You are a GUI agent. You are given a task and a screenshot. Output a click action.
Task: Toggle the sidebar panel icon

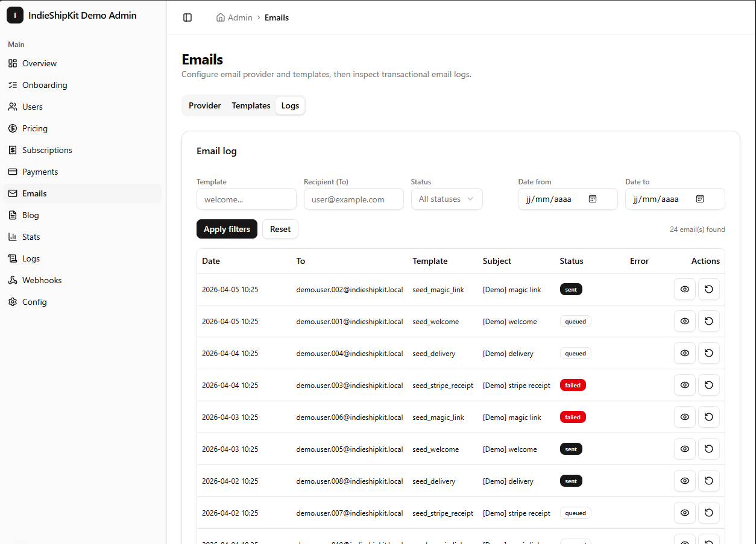click(187, 17)
